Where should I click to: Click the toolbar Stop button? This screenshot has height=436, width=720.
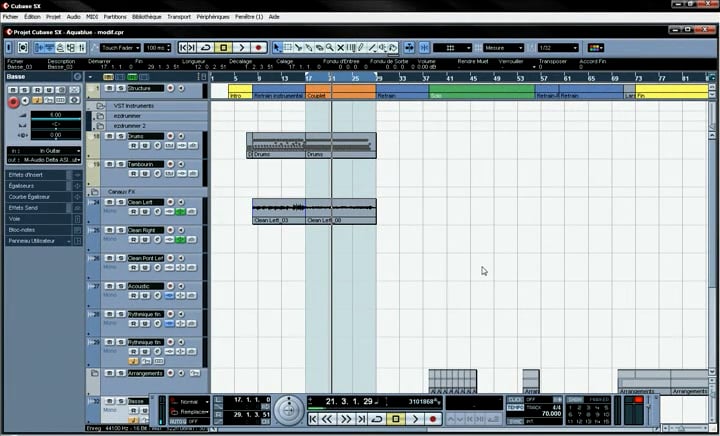tap(224, 48)
